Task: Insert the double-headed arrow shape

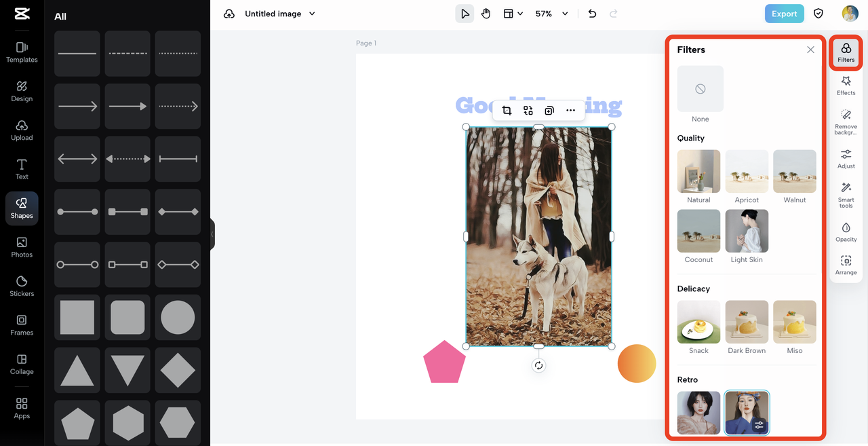Action: pyautogui.click(x=77, y=159)
